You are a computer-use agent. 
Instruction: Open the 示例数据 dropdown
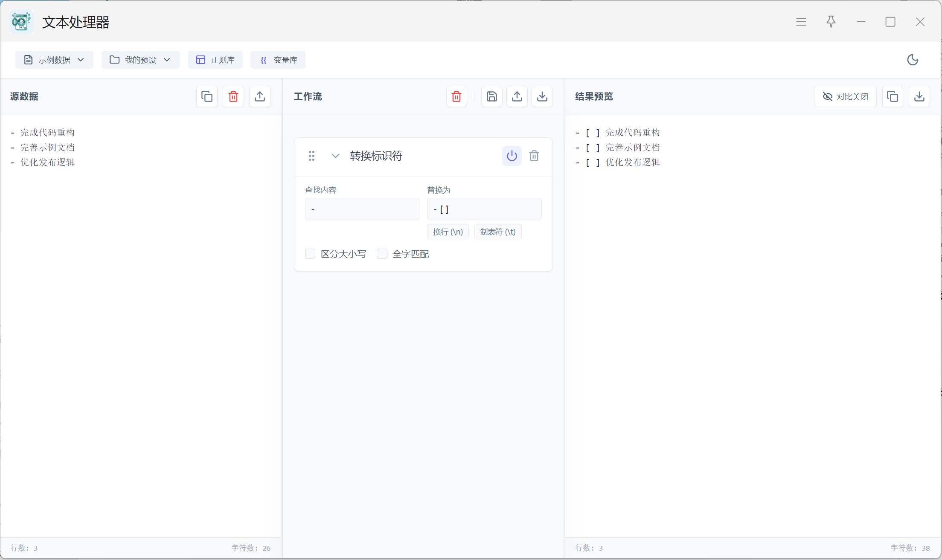click(x=54, y=60)
